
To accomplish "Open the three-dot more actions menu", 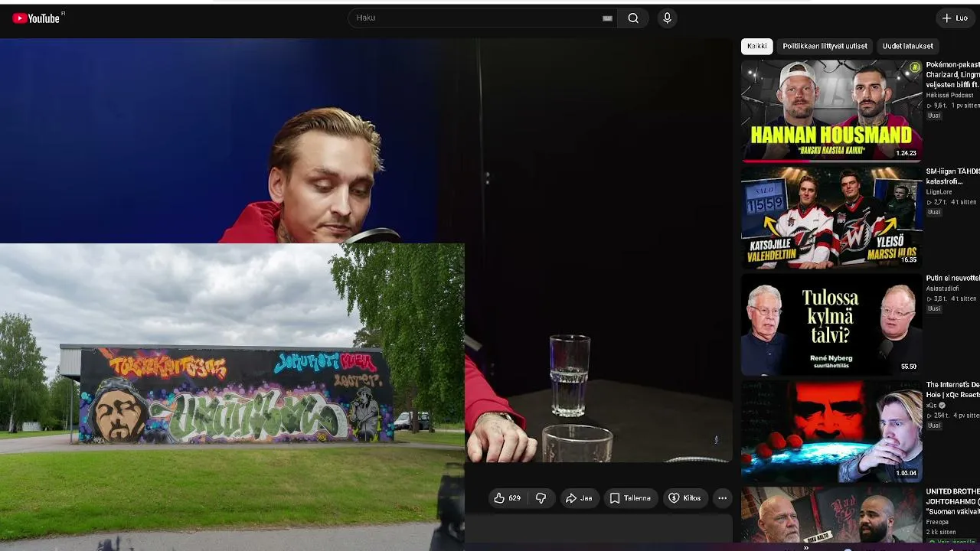I will tap(722, 498).
